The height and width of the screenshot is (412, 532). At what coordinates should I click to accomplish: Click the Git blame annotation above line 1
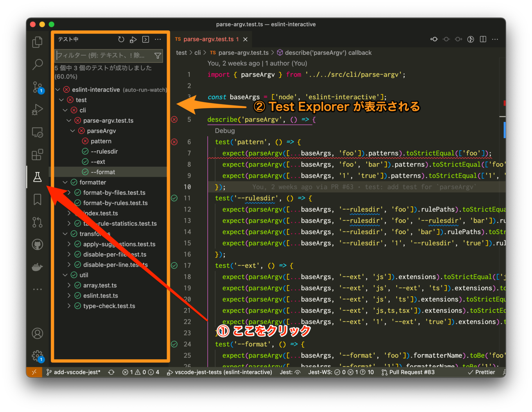[257, 63]
